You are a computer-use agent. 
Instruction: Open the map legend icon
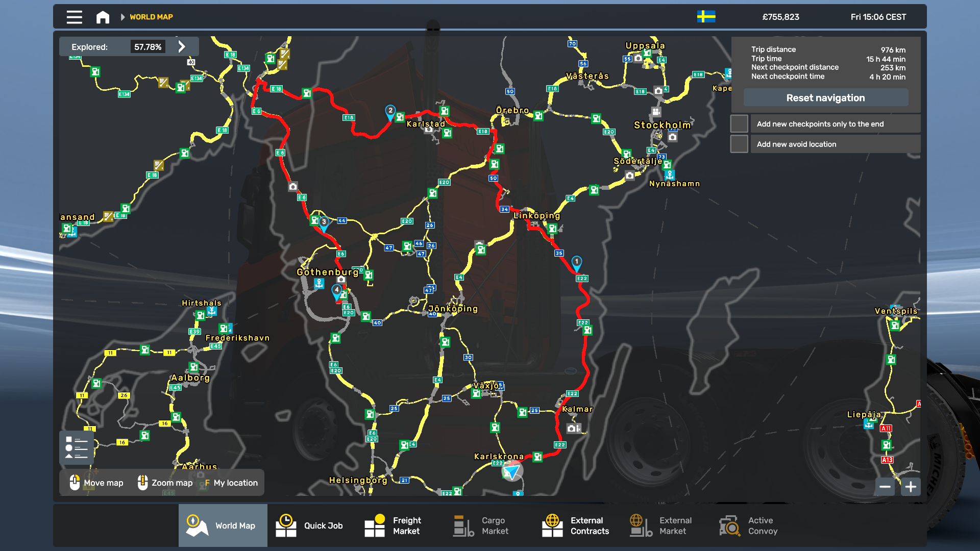(x=77, y=447)
